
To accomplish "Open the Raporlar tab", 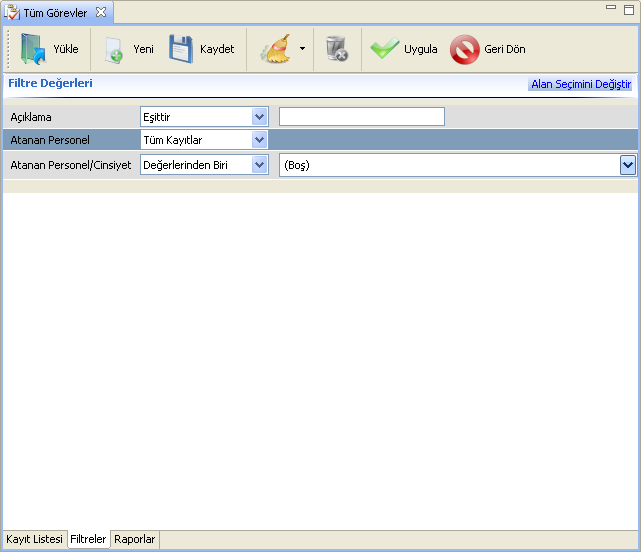I will pyautogui.click(x=134, y=539).
